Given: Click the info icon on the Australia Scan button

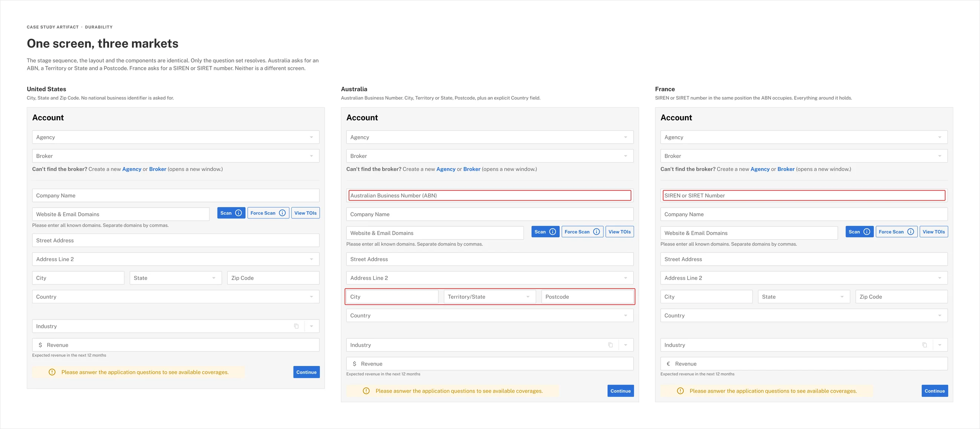Looking at the screenshot, I should tap(553, 232).
